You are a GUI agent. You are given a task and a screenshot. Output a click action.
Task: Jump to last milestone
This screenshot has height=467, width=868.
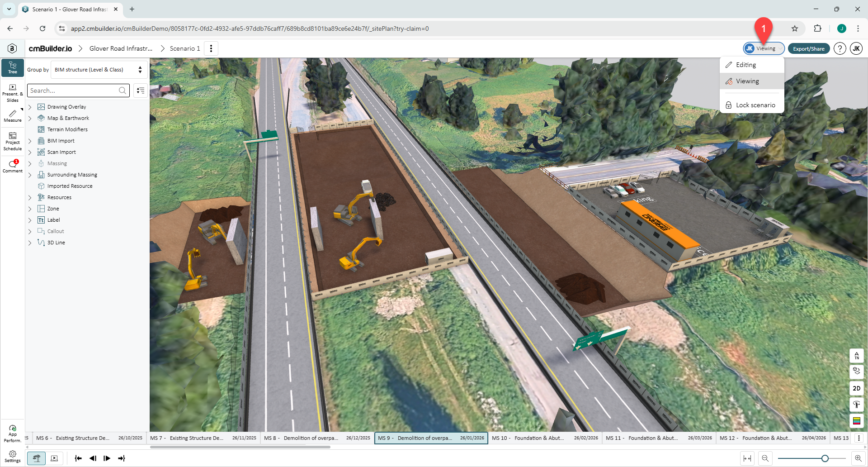tap(122, 458)
